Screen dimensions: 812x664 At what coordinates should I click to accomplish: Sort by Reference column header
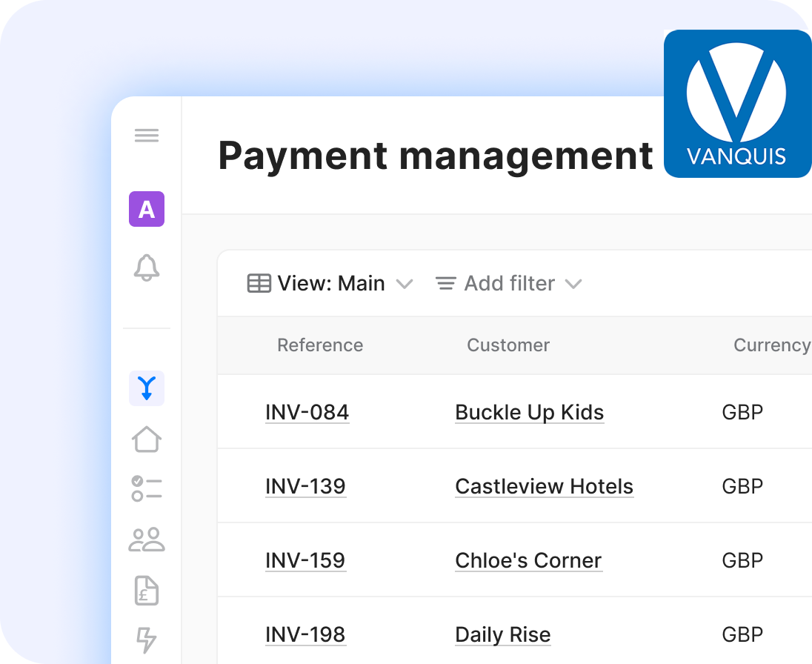click(320, 345)
